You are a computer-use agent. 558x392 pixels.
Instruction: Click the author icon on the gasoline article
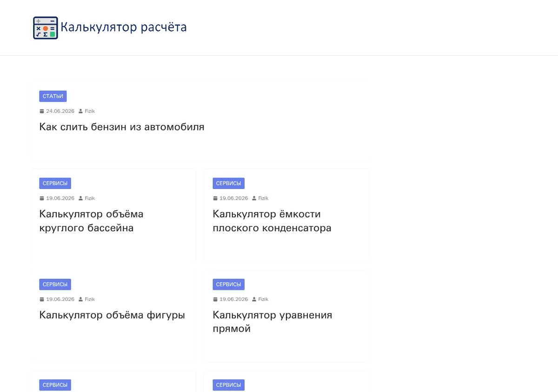(x=80, y=111)
